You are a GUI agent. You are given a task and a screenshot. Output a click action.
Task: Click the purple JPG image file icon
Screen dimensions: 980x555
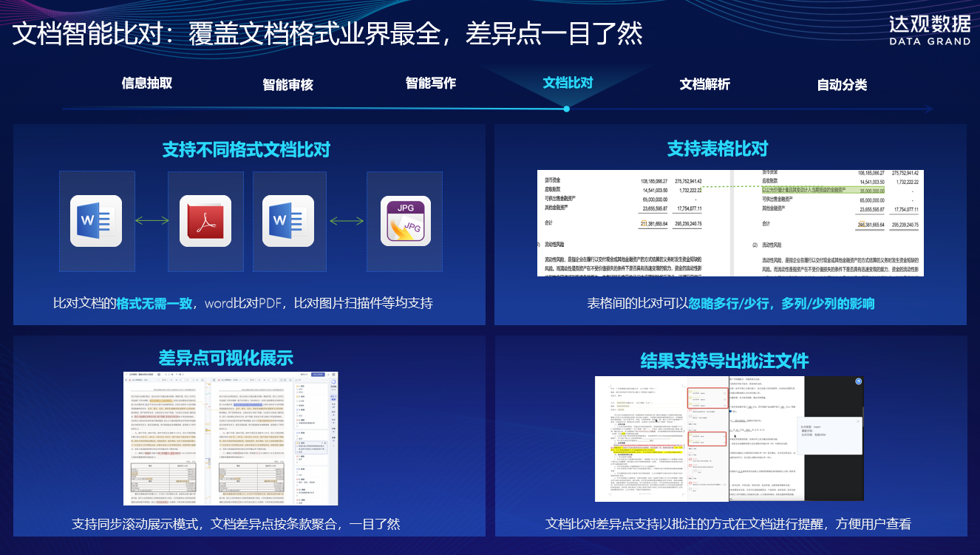tap(405, 220)
